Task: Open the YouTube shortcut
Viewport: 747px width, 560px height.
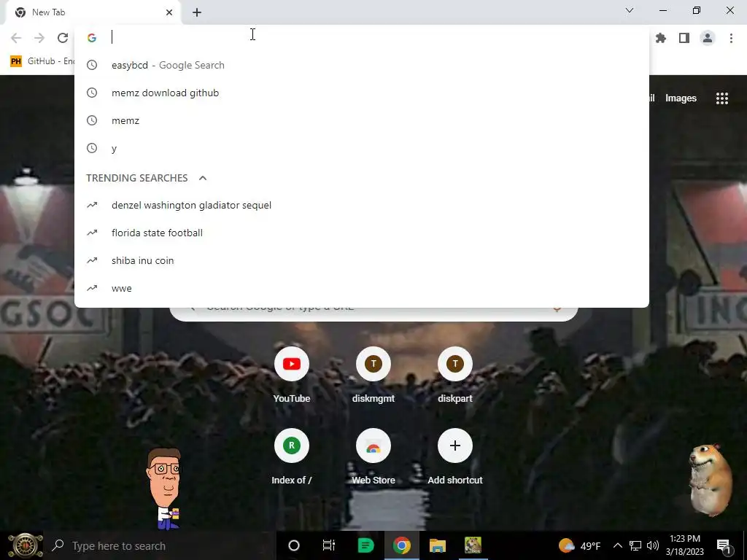Action: (292, 376)
